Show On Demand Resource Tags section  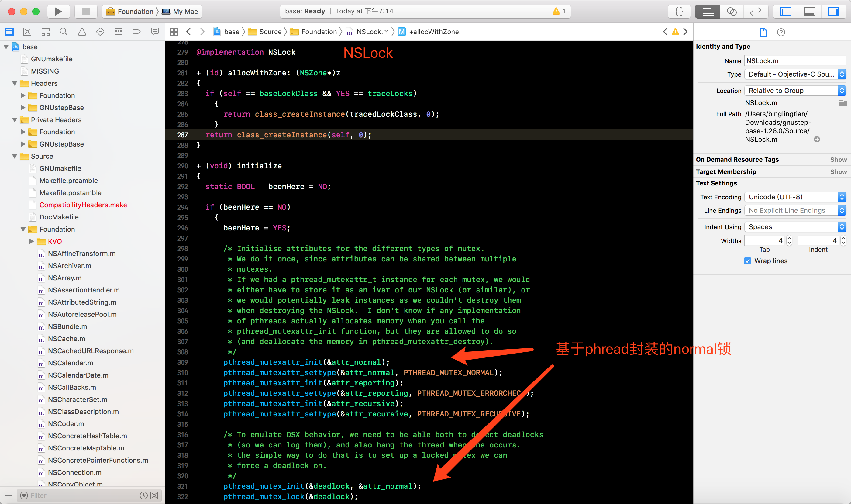click(x=838, y=160)
